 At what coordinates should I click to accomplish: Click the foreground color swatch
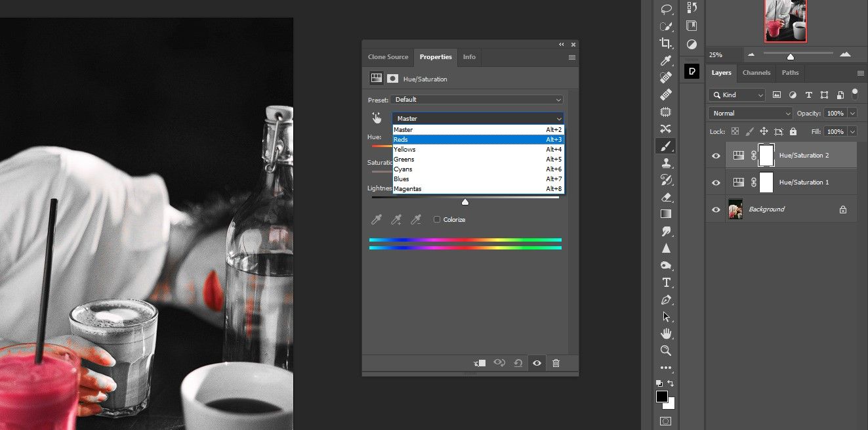(663, 394)
